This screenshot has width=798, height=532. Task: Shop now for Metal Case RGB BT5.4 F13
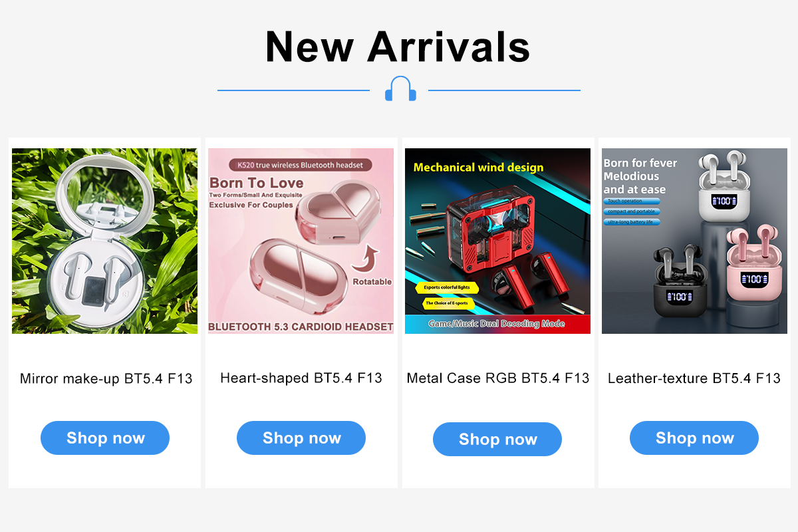(x=497, y=439)
